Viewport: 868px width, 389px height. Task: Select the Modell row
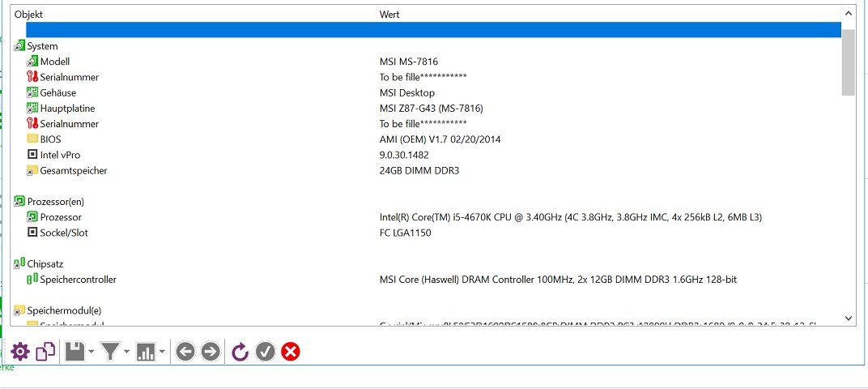click(426, 62)
